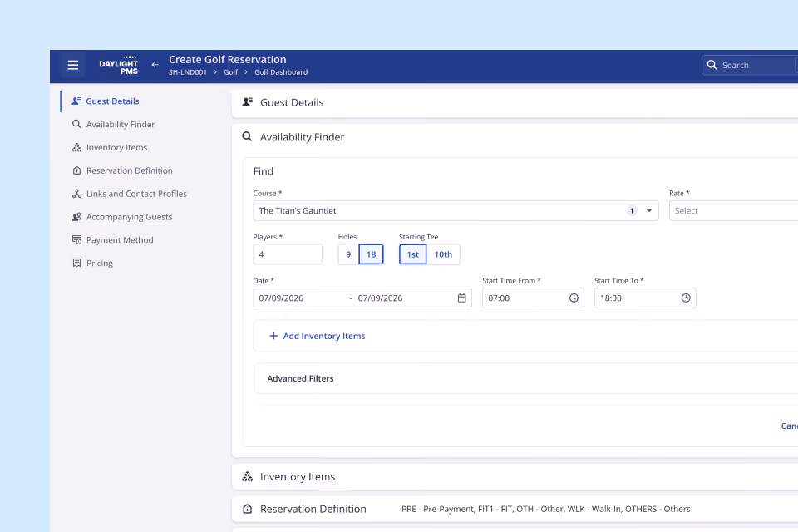The image size is (798, 532).
Task: Click the plus icon beside Add Inventory Items
Action: pos(273,336)
